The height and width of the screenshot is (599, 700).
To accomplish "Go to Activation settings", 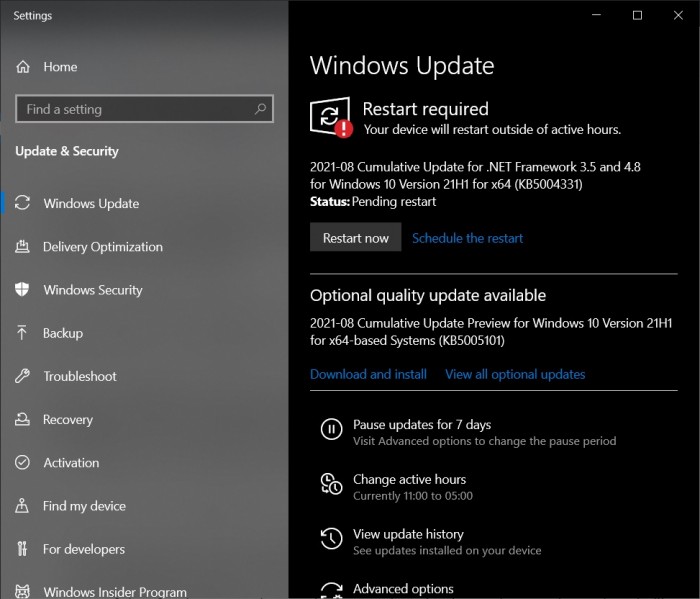I will 71,463.
